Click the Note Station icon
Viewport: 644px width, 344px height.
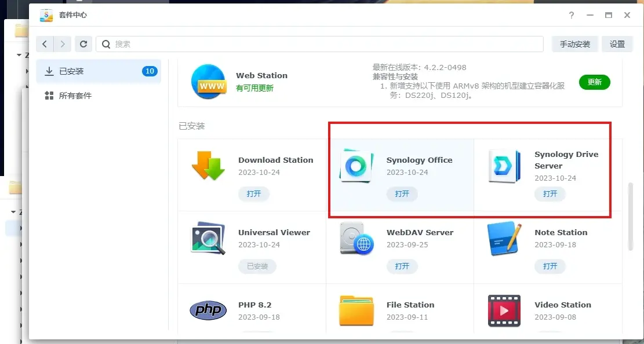click(x=504, y=238)
